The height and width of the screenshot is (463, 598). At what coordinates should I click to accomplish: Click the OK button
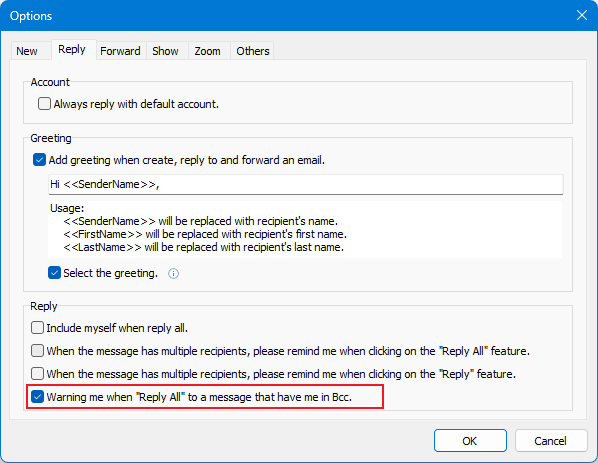click(x=470, y=441)
